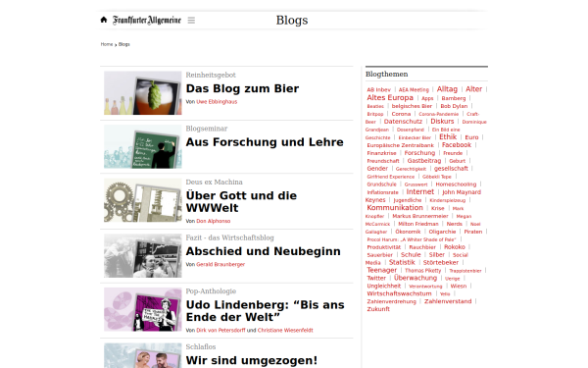The image size is (588, 368).
Task: Select the Bob Dylan tag
Action: click(x=454, y=106)
